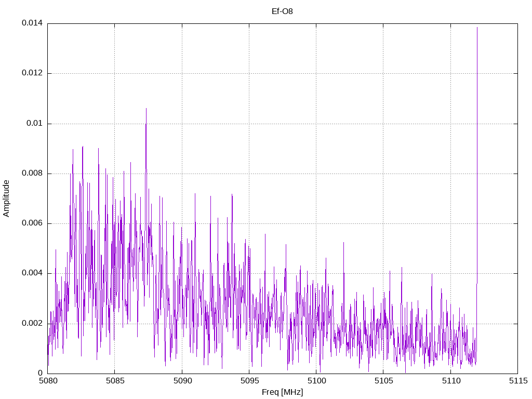532x399 pixels.
Task: Select the Amplitude y-axis label
Action: coord(6,198)
